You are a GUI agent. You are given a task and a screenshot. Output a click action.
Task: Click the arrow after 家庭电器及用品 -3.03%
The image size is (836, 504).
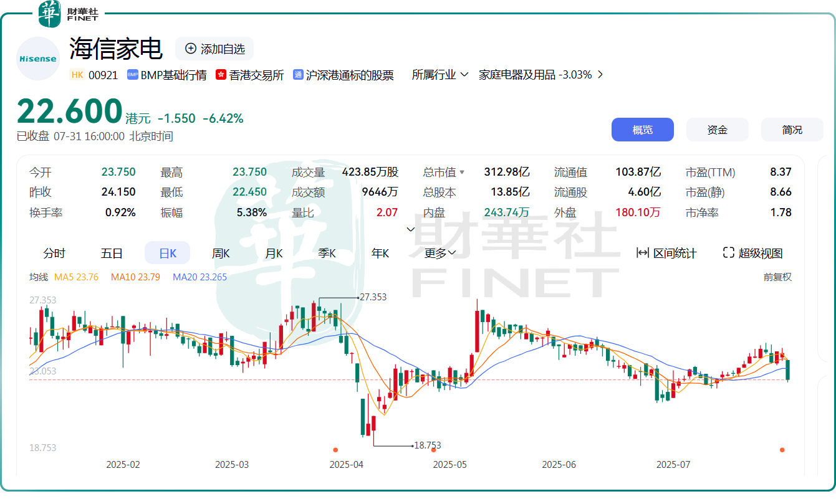coord(600,75)
